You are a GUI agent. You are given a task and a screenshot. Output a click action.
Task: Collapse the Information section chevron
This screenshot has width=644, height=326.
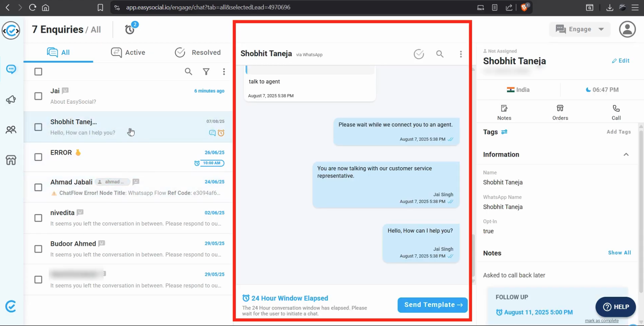point(626,155)
